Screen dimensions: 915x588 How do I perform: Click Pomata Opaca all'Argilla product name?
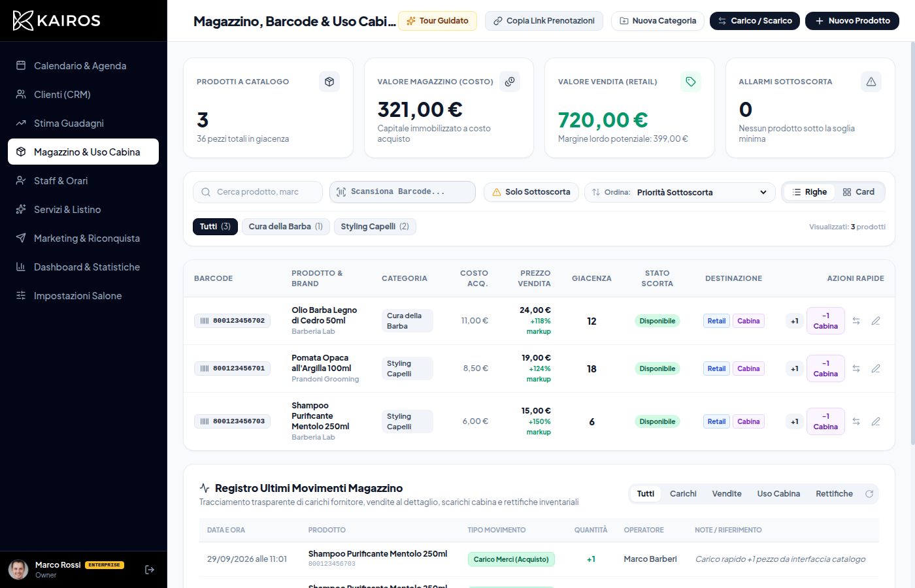[322, 363]
